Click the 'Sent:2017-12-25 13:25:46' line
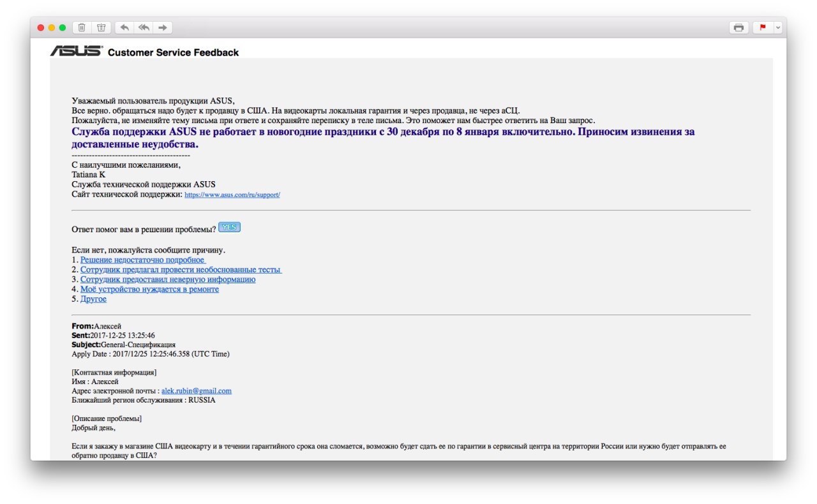817x504 pixels. [113, 336]
